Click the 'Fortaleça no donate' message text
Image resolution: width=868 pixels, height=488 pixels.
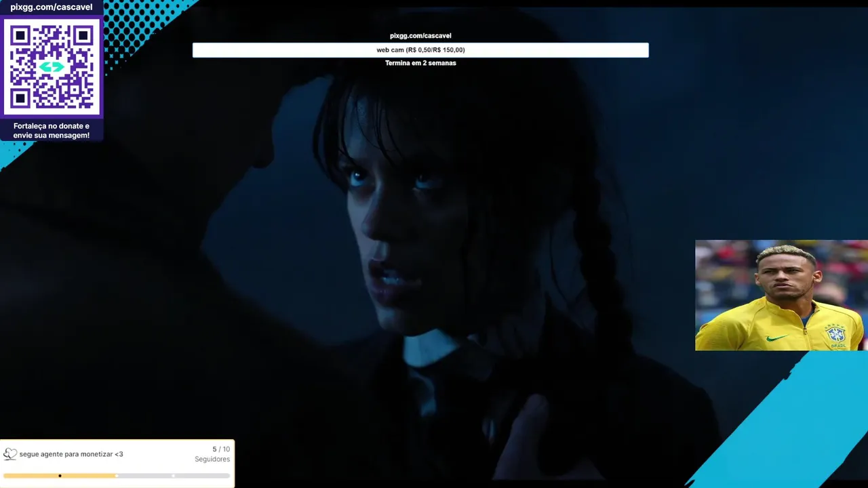52,131
